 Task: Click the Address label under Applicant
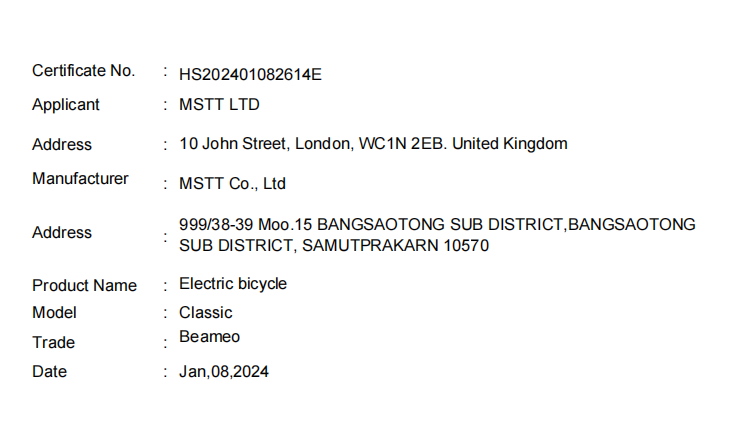(x=62, y=145)
